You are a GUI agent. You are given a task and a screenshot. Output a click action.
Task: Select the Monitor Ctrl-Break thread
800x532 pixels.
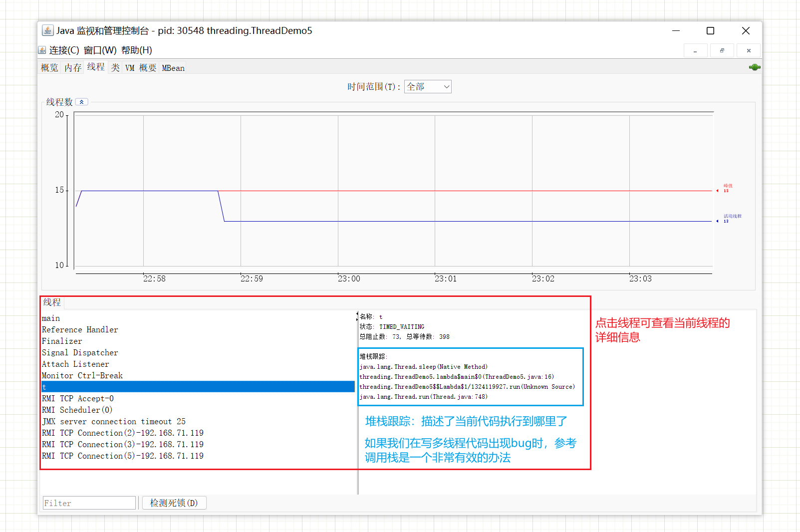[198, 376]
